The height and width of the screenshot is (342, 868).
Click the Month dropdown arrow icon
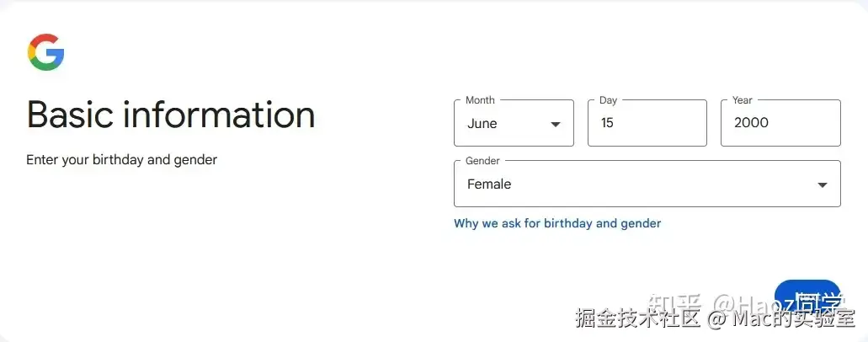pyautogui.click(x=555, y=124)
